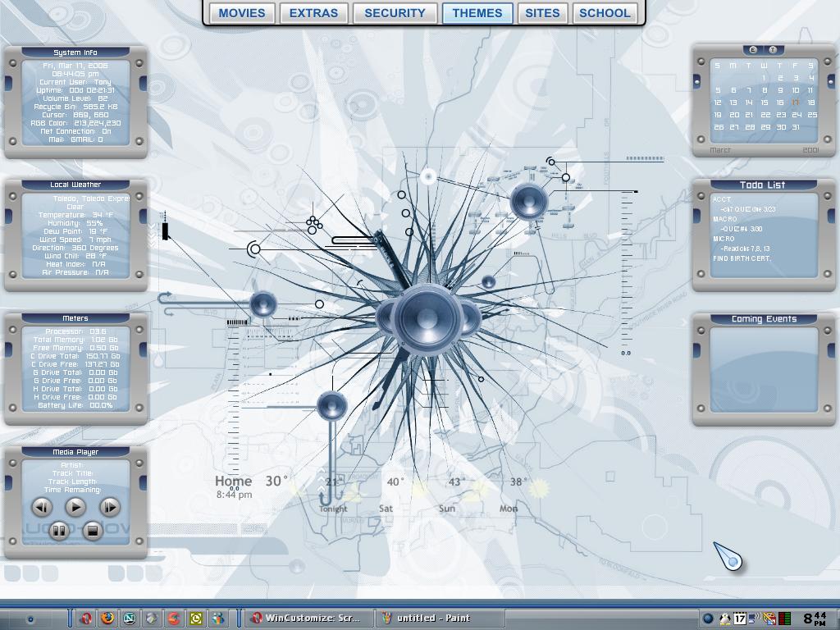Open the SECURITY tab
Screen dimensions: 840x630
click(x=395, y=13)
